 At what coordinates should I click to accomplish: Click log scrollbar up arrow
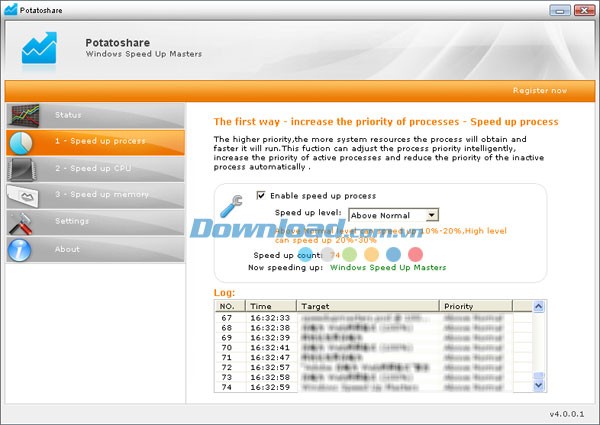(x=538, y=306)
